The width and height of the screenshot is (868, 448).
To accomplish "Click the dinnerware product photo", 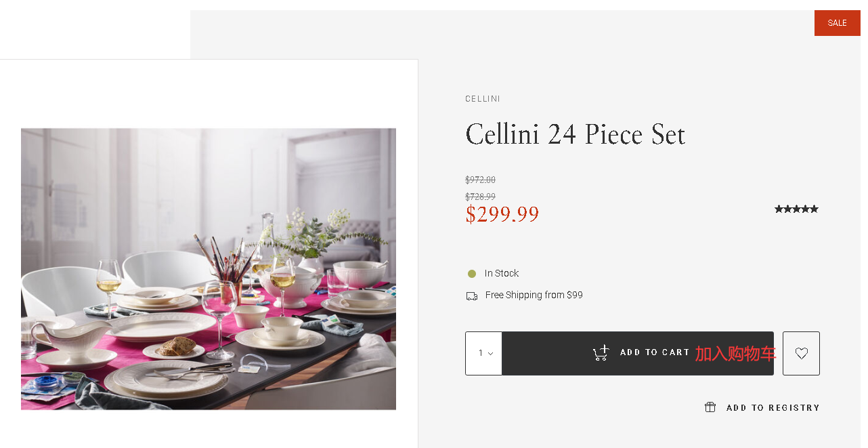I will coord(209,269).
